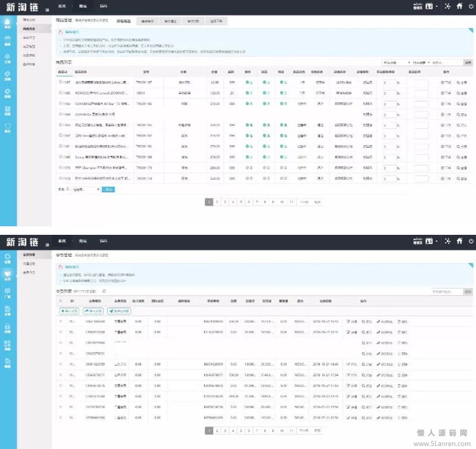
Task: Tick the checkbox for product row 1187
Action: [x=61, y=83]
